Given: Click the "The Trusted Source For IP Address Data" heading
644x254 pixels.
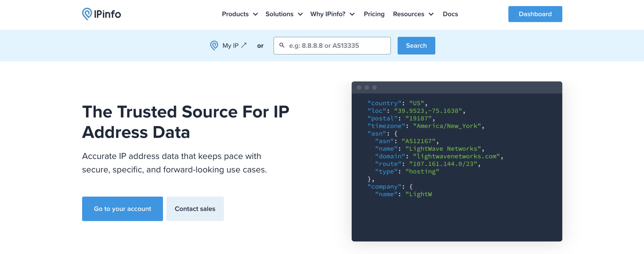Looking at the screenshot, I should [x=186, y=122].
